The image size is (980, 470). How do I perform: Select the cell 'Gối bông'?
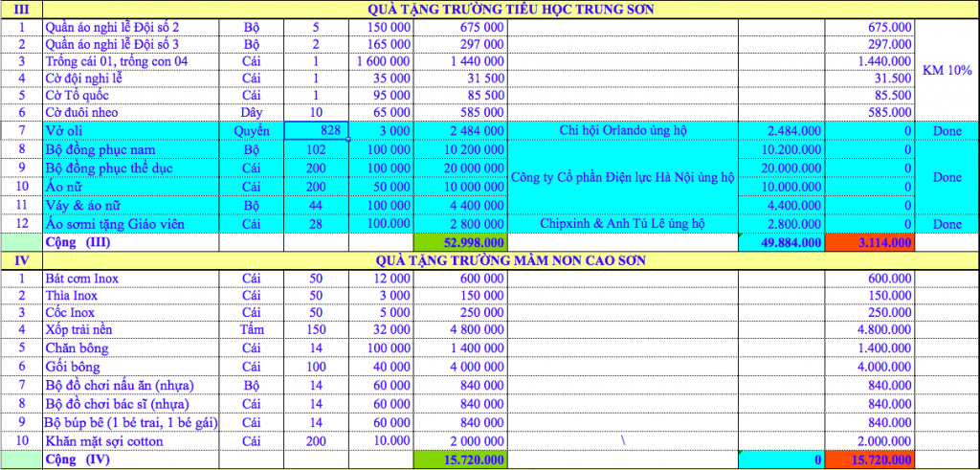[131, 367]
